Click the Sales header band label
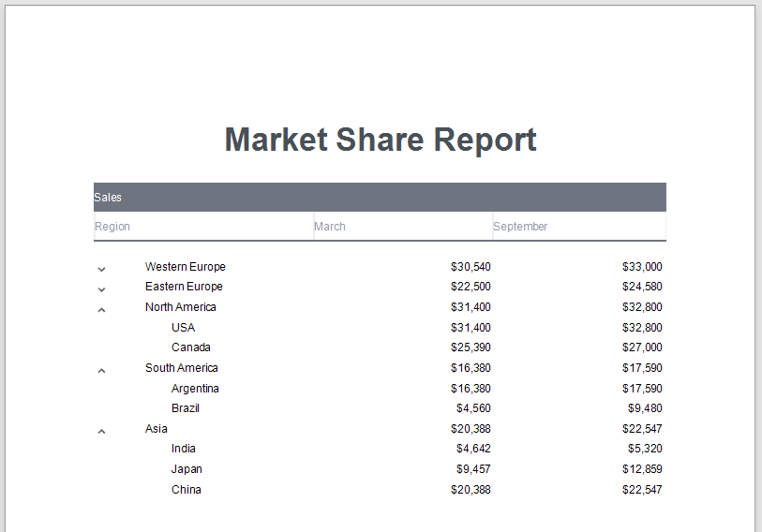The image size is (762, 532). tap(108, 198)
